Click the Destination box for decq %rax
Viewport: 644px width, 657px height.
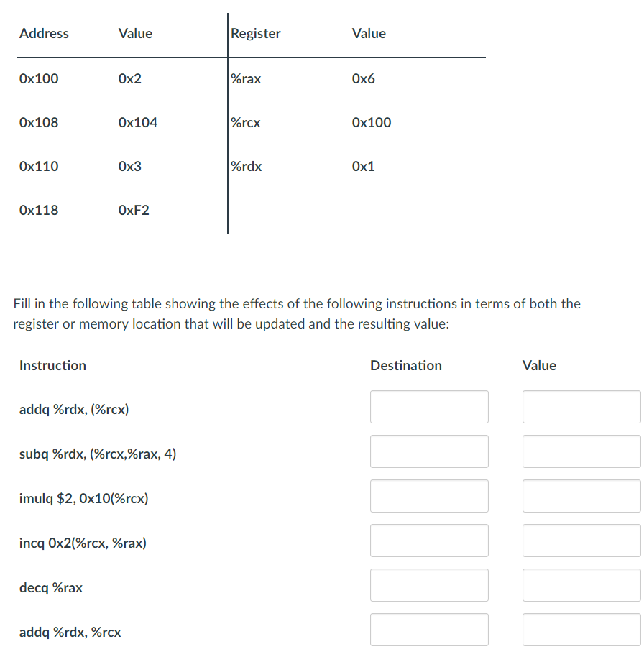[x=429, y=585]
